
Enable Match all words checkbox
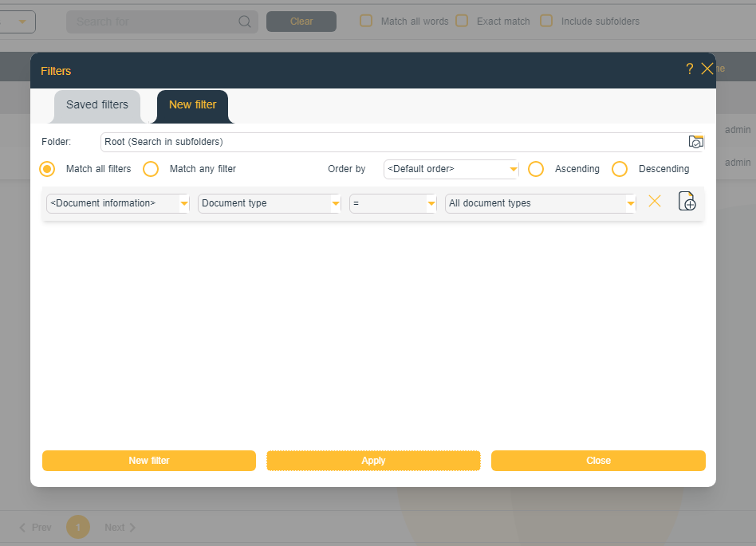[366, 22]
